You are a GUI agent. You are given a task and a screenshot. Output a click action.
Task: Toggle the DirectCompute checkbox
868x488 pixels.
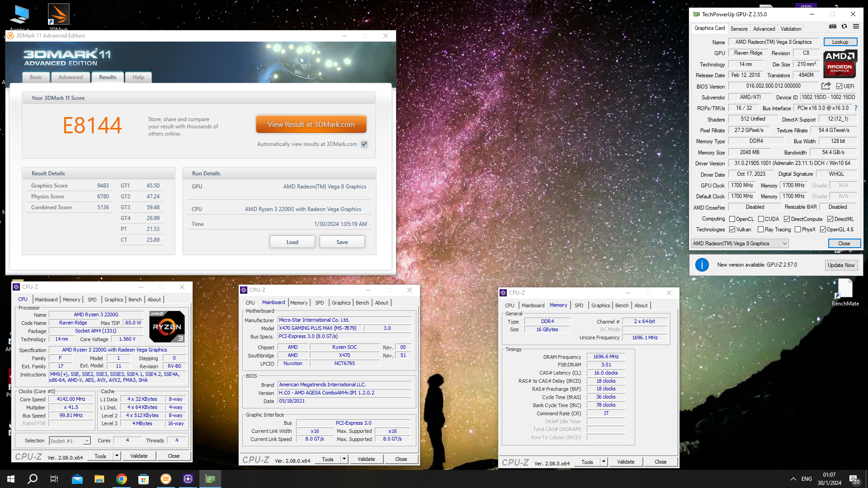click(x=787, y=219)
